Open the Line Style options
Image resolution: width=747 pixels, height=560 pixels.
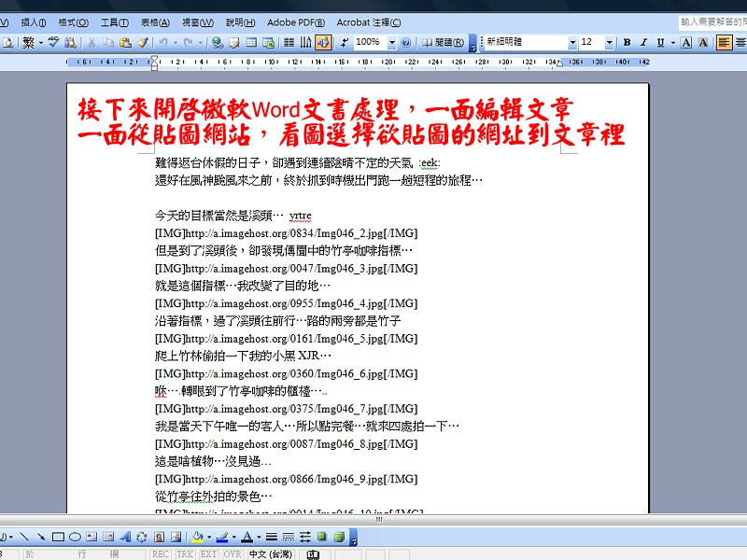point(272,538)
